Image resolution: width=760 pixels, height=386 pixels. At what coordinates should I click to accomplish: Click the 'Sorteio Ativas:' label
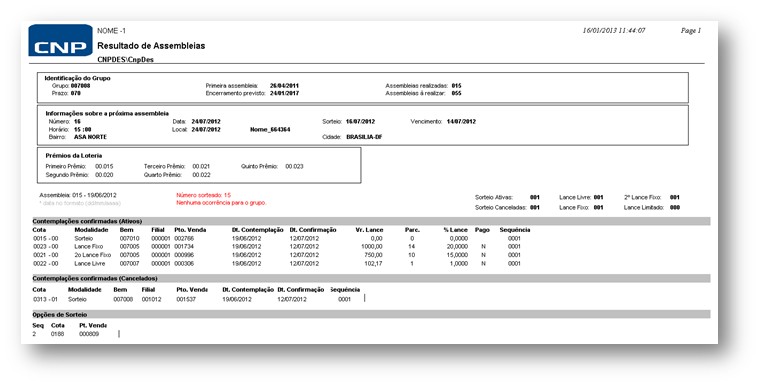494,198
